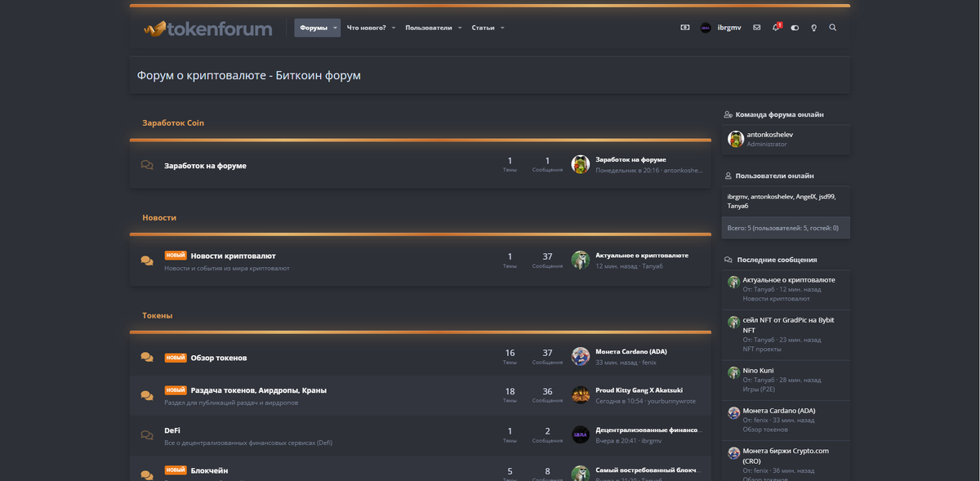Open the Токены category heading

tap(158, 315)
